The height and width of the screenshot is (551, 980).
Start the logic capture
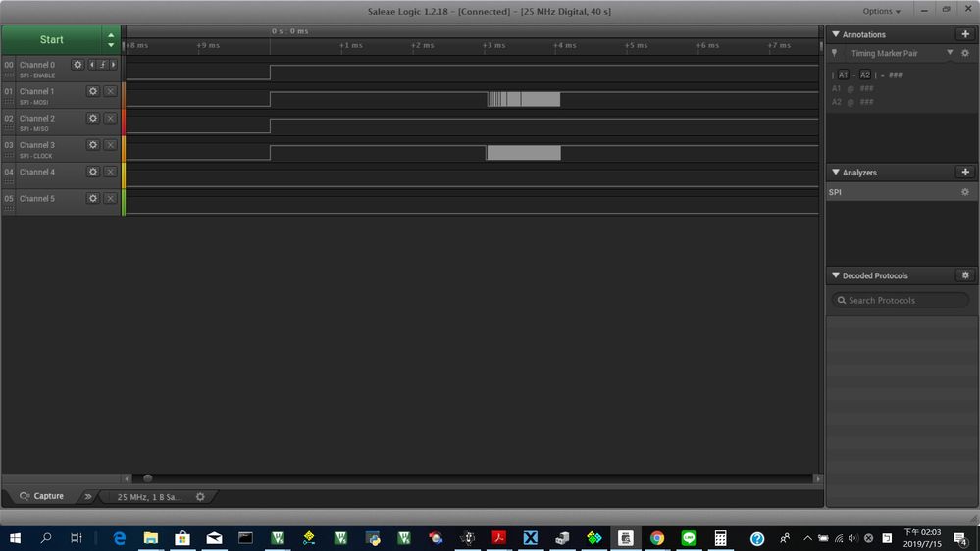(52, 40)
